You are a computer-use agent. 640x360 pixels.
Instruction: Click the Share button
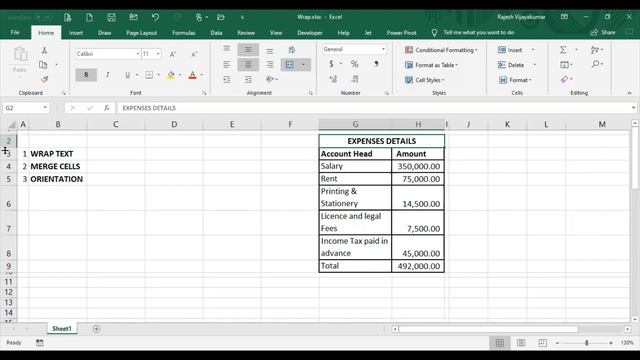pyautogui.click(x=603, y=32)
